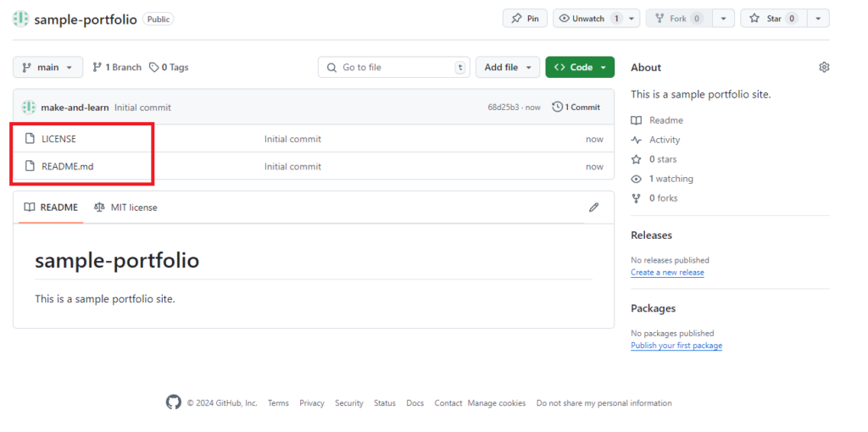868x432 pixels.
Task: Open the Packages heading link
Action: pos(654,308)
